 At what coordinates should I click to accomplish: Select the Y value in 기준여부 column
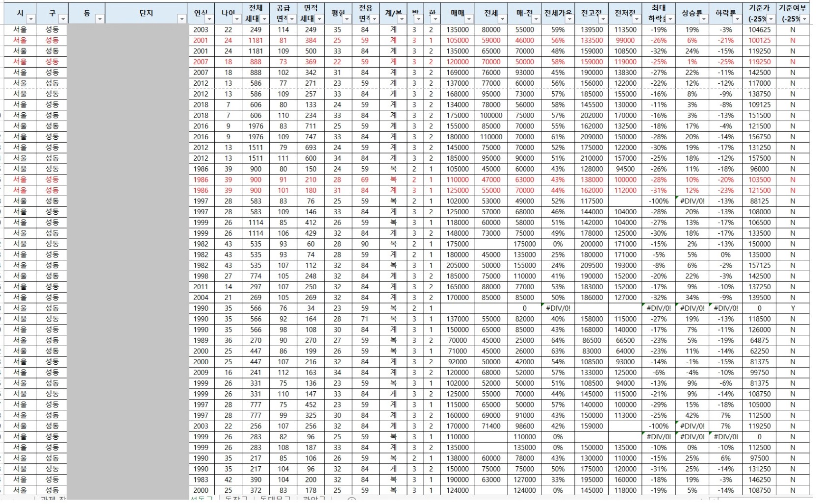coord(793,308)
